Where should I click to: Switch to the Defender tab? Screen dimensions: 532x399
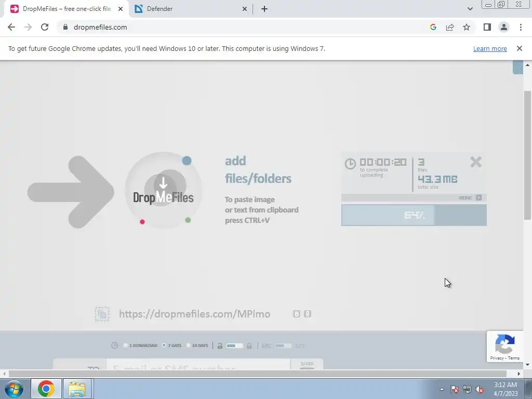[191, 9]
